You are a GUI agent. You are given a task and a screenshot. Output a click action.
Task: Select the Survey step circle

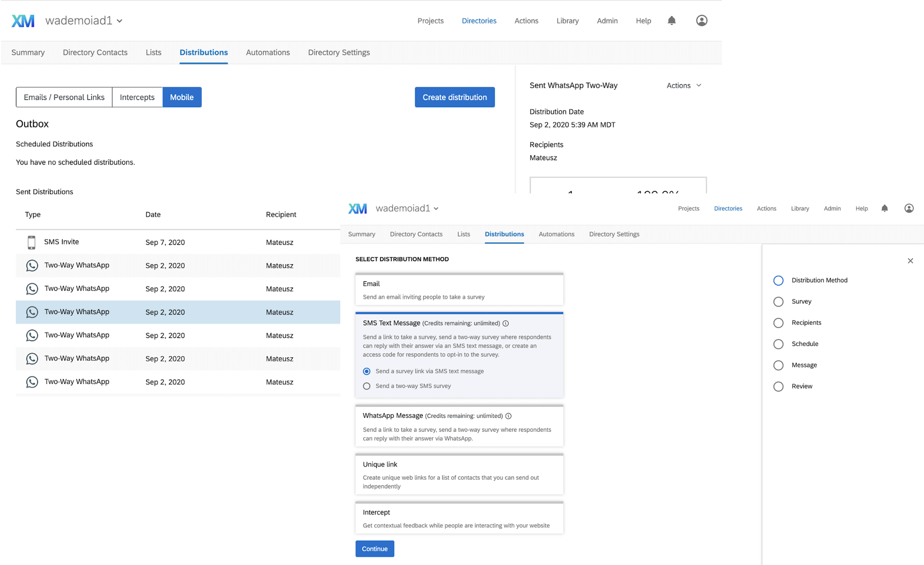coord(778,302)
